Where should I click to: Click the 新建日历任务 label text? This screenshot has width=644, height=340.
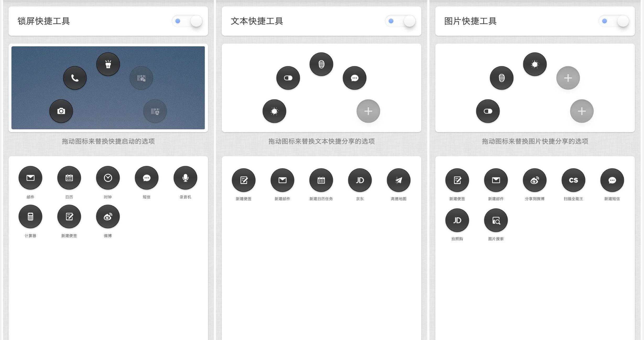coord(321,199)
